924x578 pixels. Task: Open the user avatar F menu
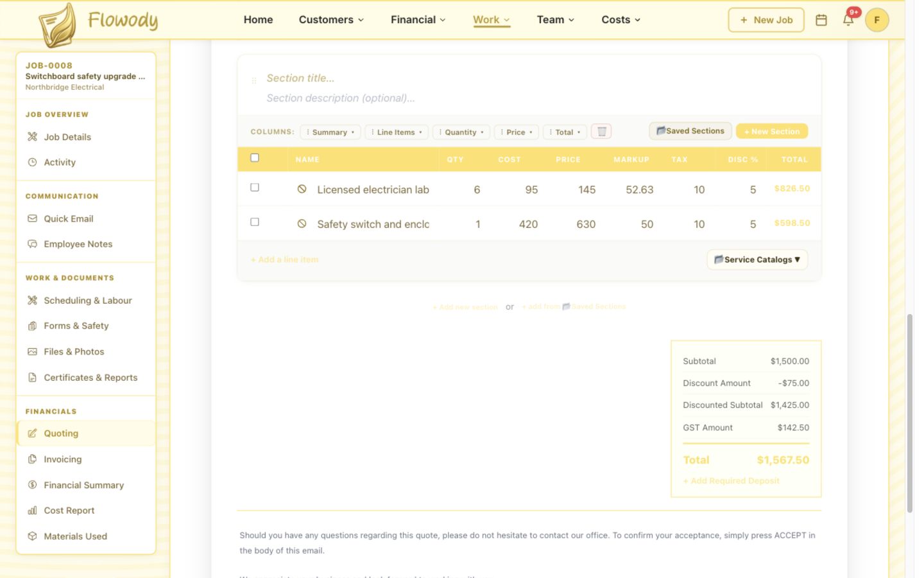(x=877, y=20)
